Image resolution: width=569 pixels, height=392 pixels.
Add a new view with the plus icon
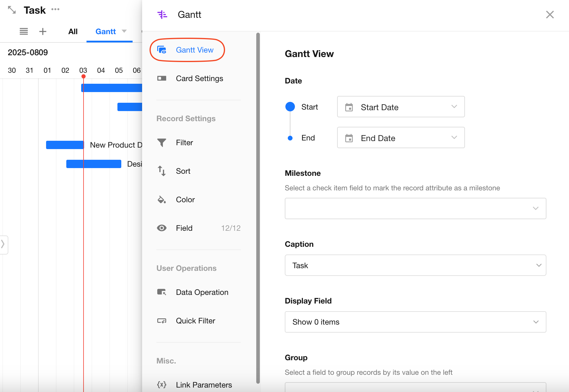pyautogui.click(x=43, y=31)
